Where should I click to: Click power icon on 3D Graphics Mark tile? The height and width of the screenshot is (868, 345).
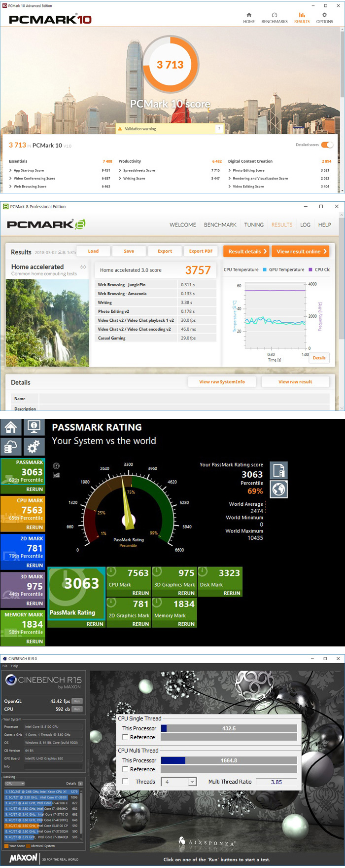157,571
